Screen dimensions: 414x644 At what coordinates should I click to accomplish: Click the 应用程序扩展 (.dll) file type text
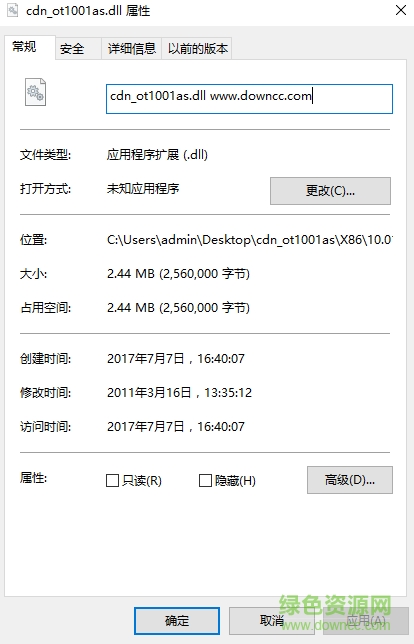[x=157, y=155]
